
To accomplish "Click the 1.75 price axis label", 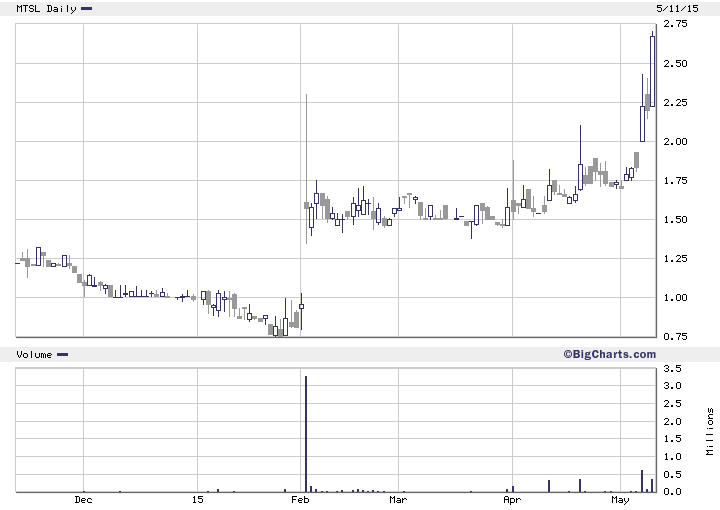I will pyautogui.click(x=675, y=180).
